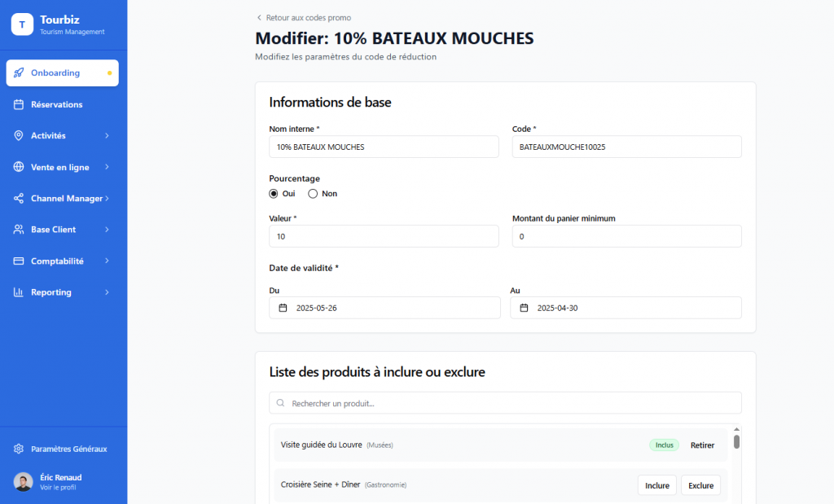This screenshot has width=834, height=504.
Task: Click the Reporting bar chart icon
Action: (19, 292)
